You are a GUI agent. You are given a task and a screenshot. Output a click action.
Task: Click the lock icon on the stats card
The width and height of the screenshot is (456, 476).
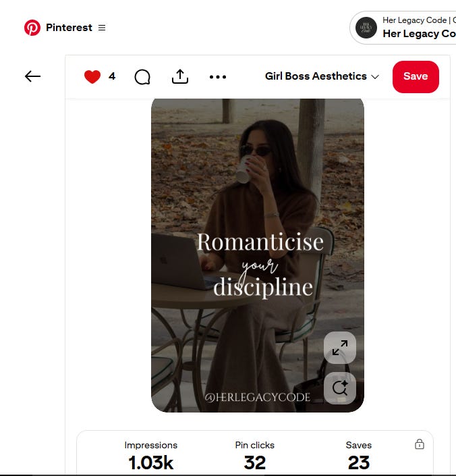420,444
